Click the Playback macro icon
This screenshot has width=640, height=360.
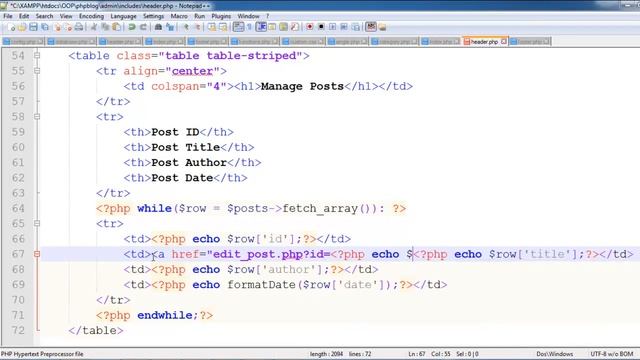[333, 27]
